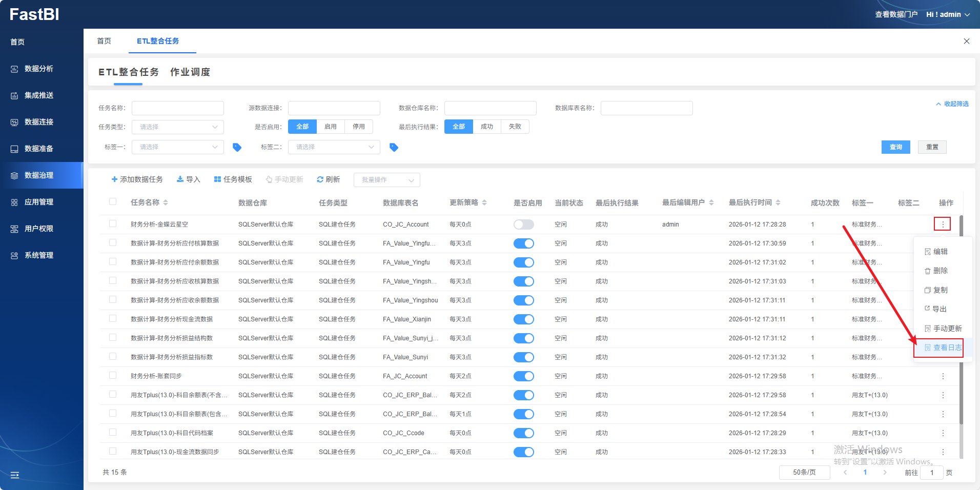Click 添加数据任务 to add a task

coord(137,179)
